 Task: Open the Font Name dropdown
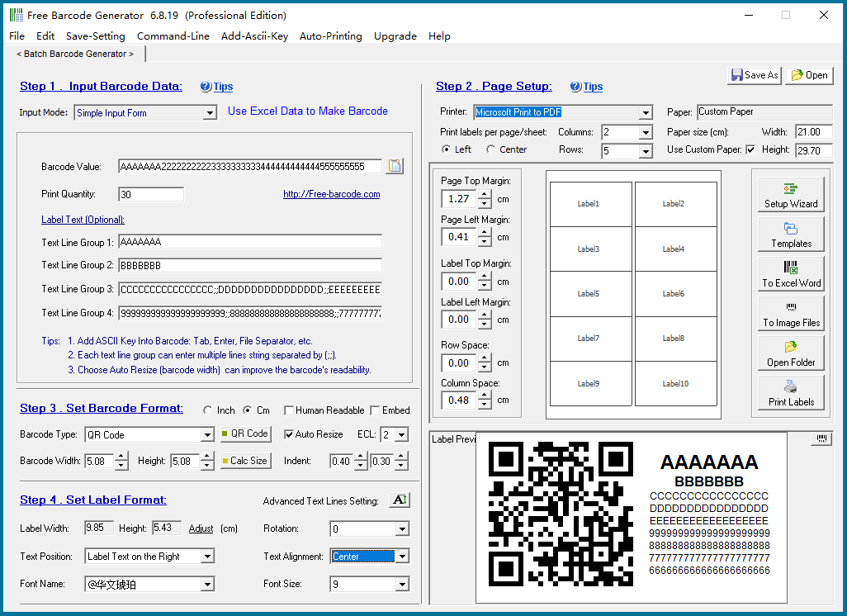[x=207, y=585]
